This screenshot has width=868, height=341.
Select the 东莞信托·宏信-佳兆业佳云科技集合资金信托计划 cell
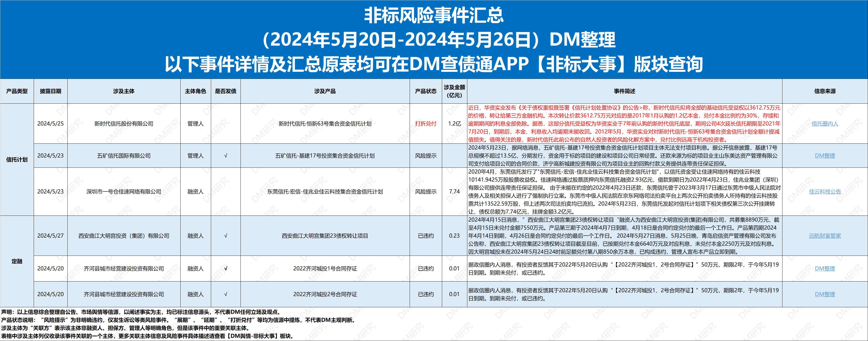point(325,191)
